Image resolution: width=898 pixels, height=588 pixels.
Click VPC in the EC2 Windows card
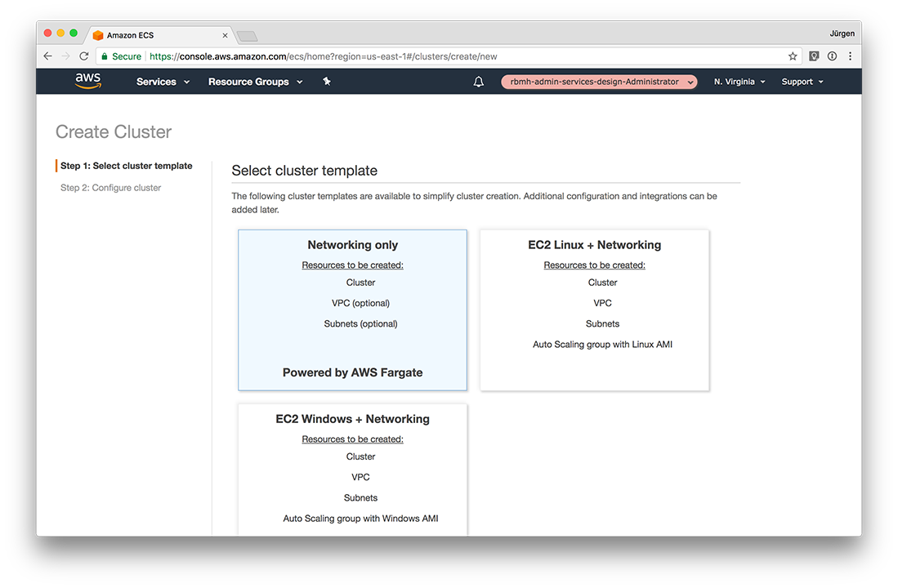point(361,478)
